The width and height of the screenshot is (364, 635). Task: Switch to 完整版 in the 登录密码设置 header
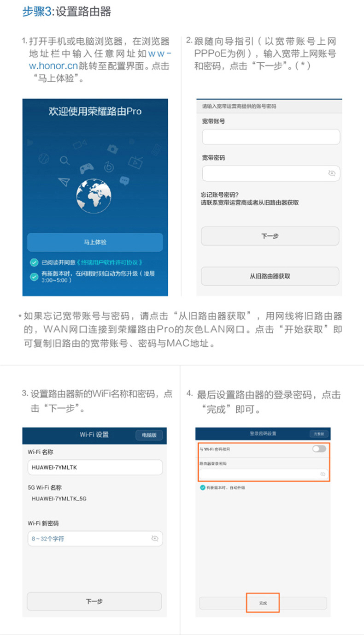point(319,434)
